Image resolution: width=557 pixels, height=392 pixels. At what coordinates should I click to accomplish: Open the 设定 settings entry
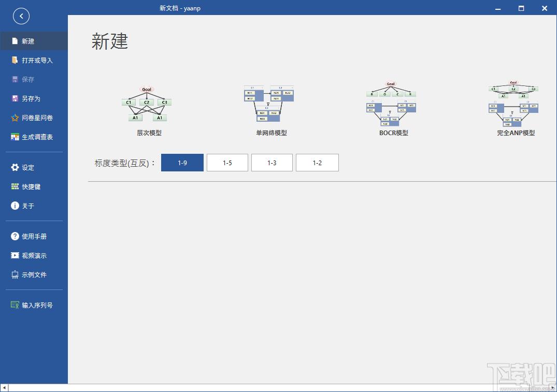27,168
